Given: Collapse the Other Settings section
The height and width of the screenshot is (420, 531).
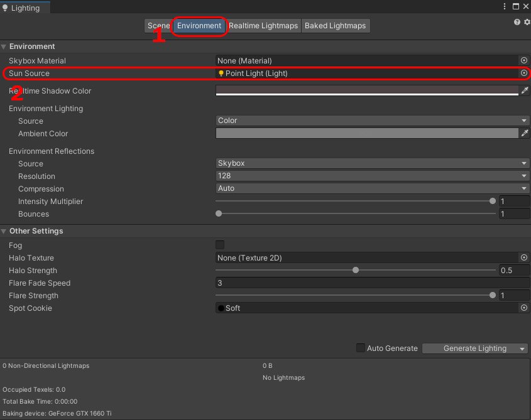Looking at the screenshot, I should [x=4, y=230].
